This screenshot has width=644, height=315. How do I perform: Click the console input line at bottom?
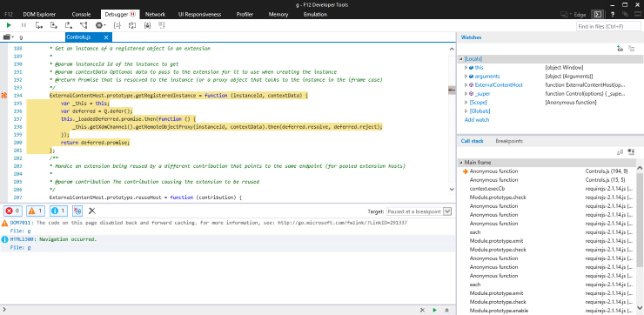click(210, 310)
